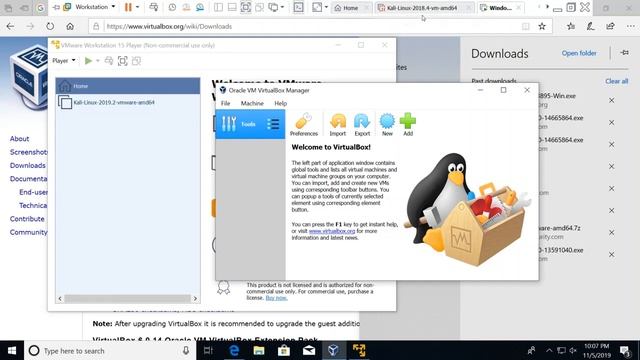
Task: Open the browser Settings and more menu
Action: 631,26
